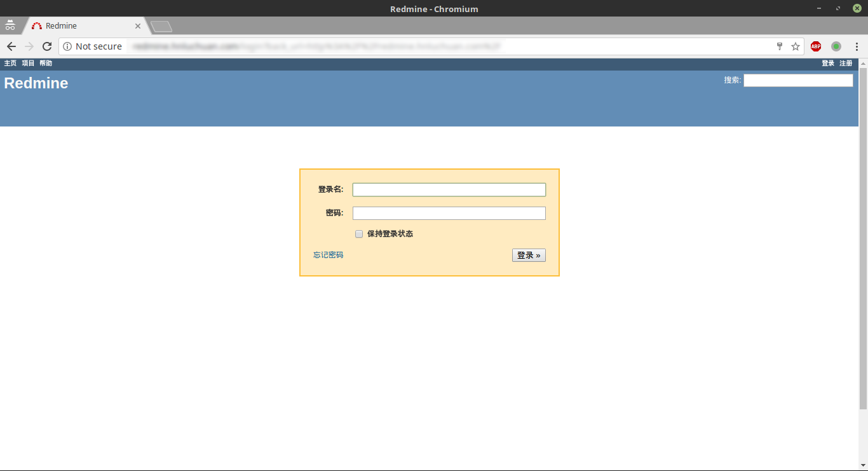Viewport: 868px width, 471px height.
Task: Open 主页 in the top menu
Action: click(10, 64)
